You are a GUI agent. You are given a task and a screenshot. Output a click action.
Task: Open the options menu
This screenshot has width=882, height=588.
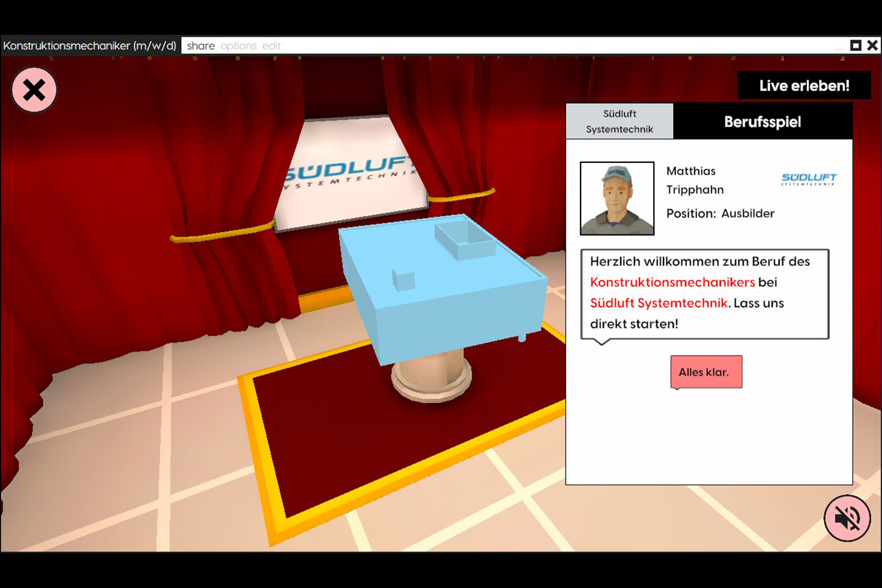(x=239, y=46)
